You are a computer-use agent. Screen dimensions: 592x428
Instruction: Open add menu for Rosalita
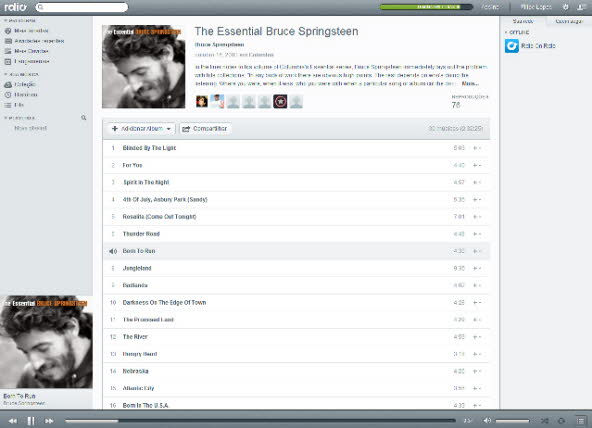pos(477,217)
